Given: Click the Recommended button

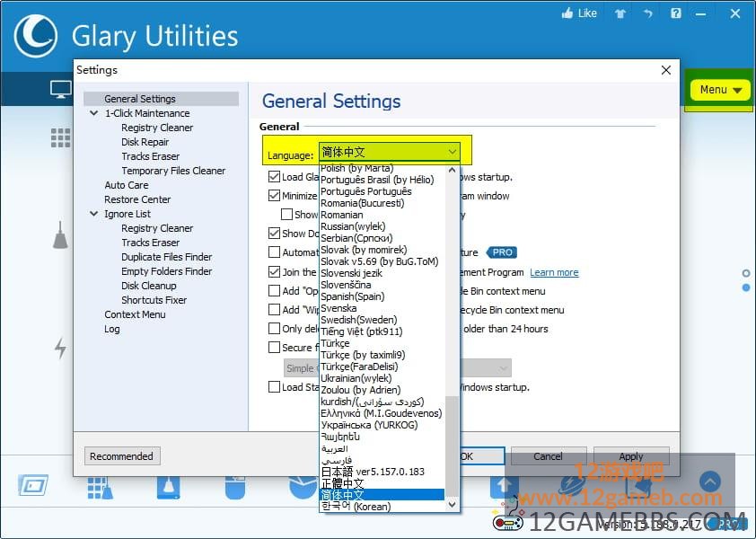Looking at the screenshot, I should point(122,456).
